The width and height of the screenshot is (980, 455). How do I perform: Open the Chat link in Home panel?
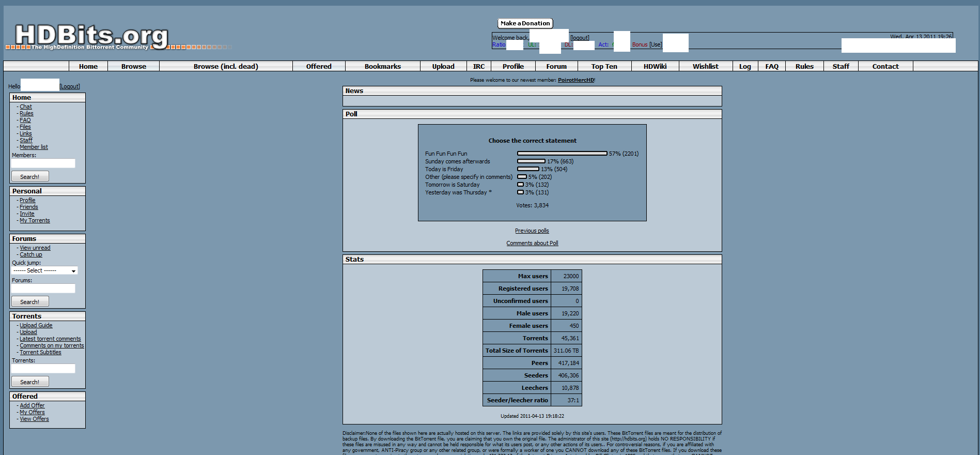tap(26, 107)
